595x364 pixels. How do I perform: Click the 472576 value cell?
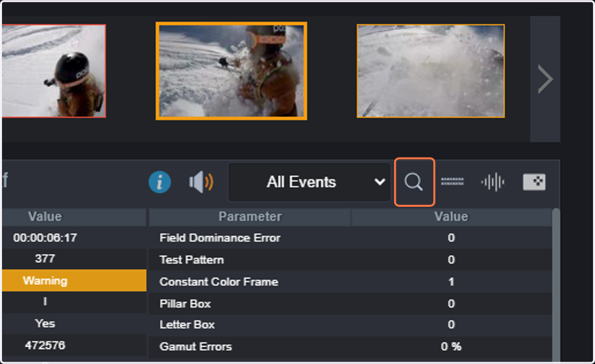(x=45, y=345)
